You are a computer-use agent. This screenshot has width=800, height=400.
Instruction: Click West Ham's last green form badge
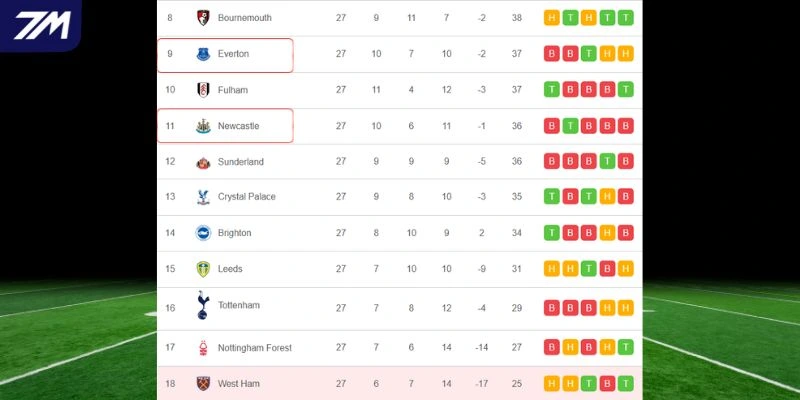coord(626,383)
